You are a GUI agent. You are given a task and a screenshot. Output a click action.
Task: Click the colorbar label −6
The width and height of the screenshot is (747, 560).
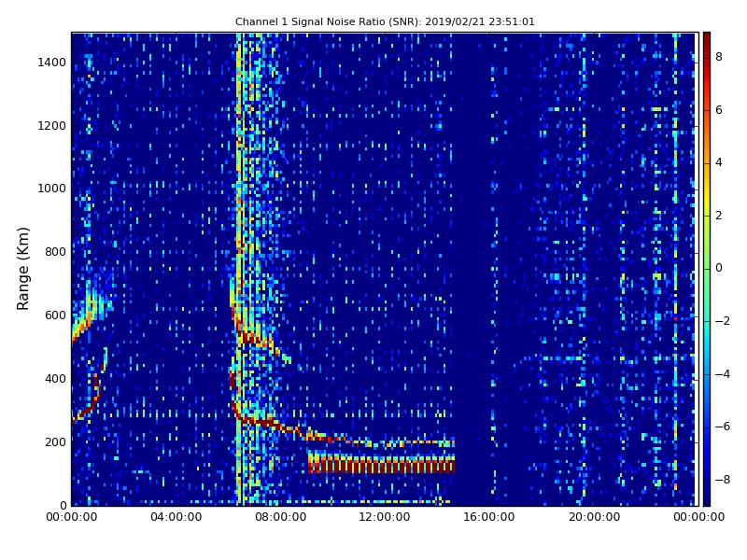[722, 427]
